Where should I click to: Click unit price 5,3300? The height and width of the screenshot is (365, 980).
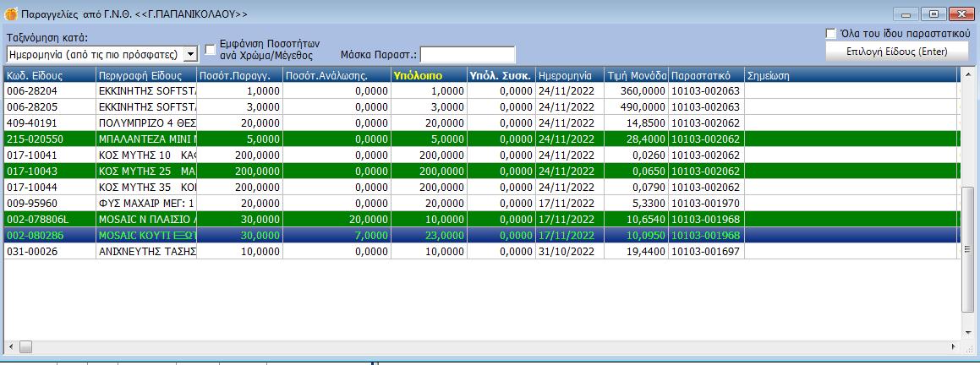(x=649, y=203)
